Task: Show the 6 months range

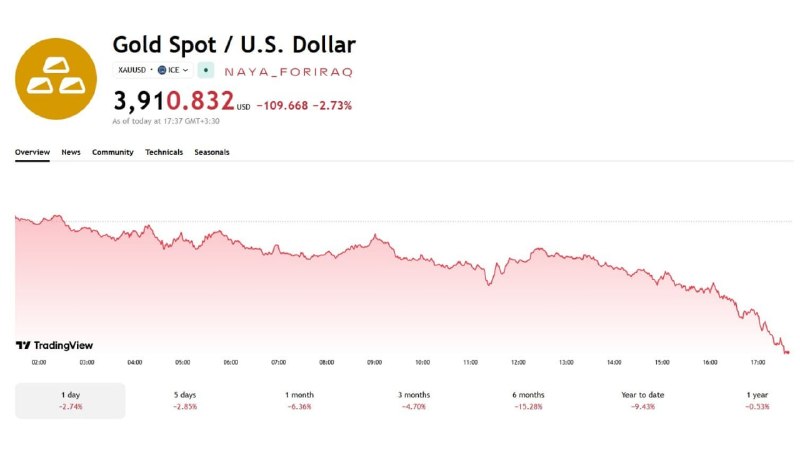Action: point(528,401)
